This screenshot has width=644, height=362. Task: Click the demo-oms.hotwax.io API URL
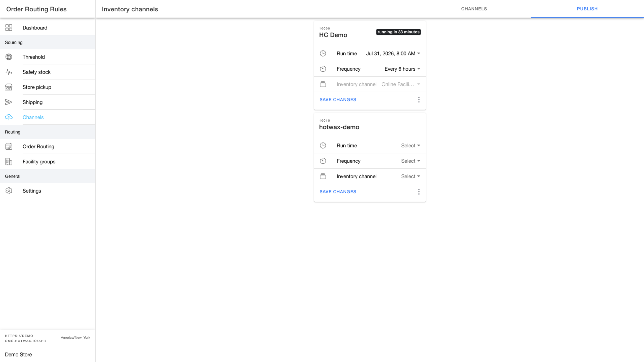coord(26,338)
